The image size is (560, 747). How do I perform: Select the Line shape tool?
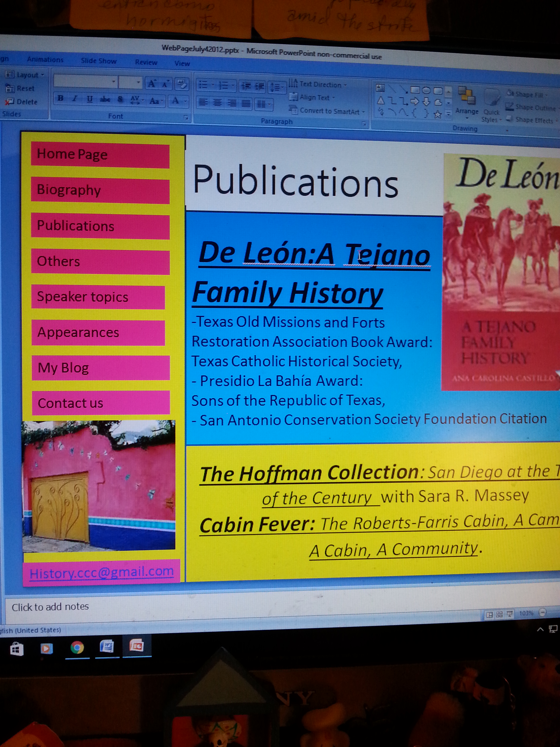coord(392,89)
